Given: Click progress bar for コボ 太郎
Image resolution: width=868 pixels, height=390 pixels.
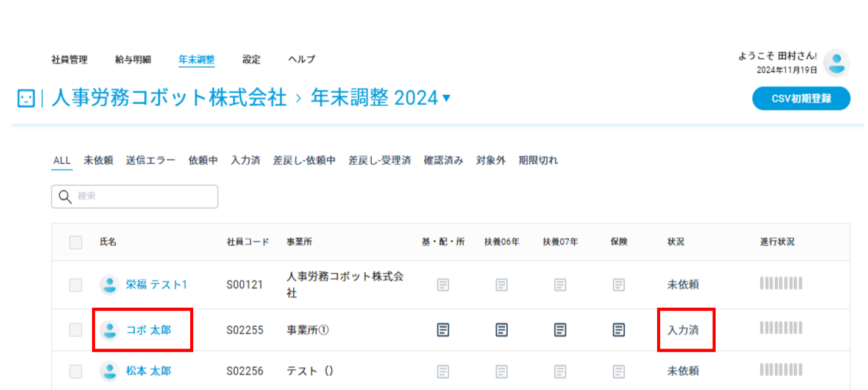Looking at the screenshot, I should 781,328.
